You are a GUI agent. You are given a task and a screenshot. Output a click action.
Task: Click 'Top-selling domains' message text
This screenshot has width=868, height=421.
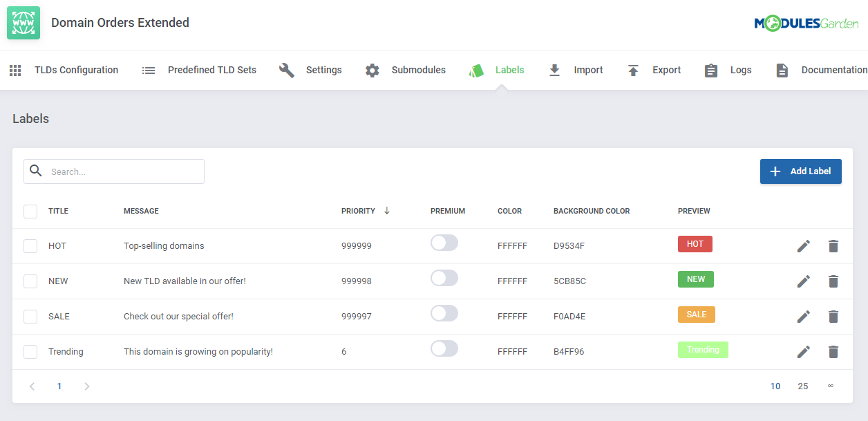coord(164,246)
